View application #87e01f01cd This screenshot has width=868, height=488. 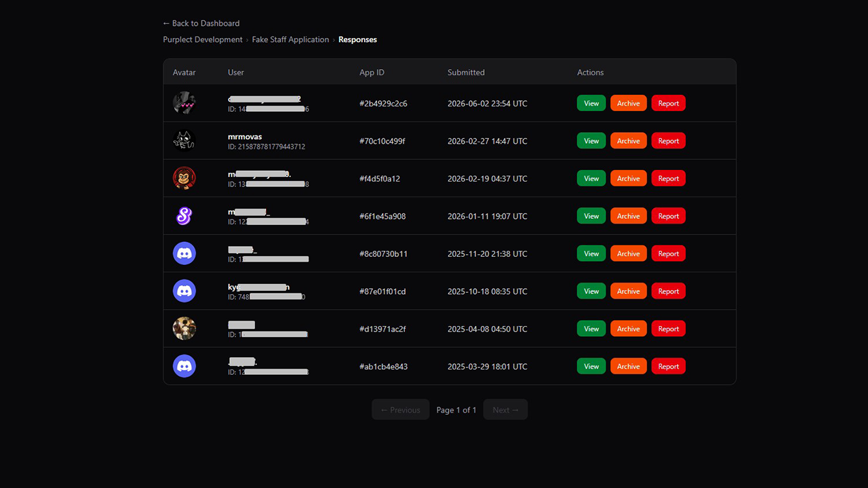(591, 291)
